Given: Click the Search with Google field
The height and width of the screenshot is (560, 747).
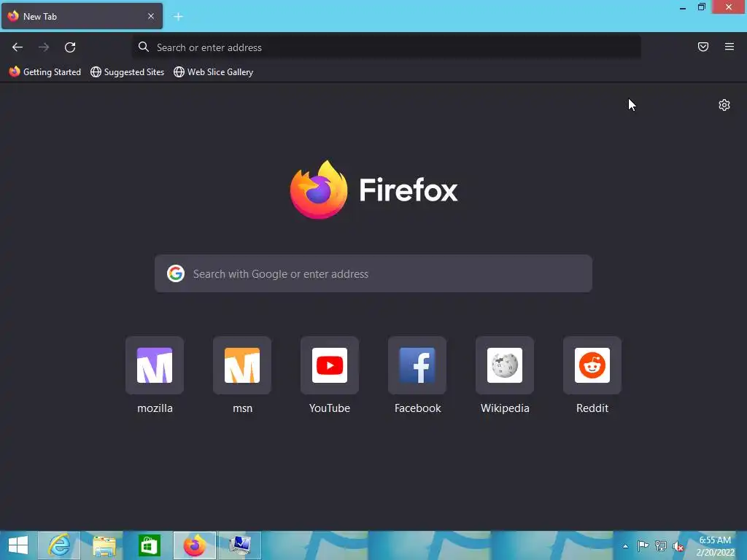Looking at the screenshot, I should (x=373, y=273).
